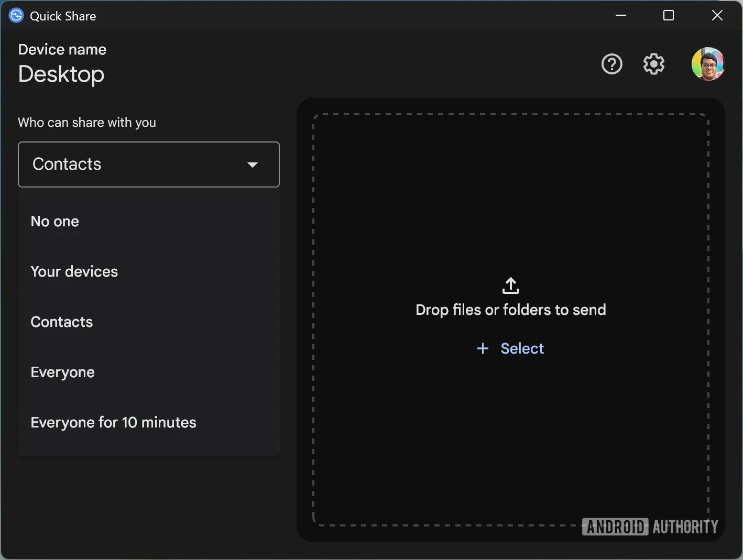
Task: Click the upload arrow icon in drop zone
Action: 510,286
